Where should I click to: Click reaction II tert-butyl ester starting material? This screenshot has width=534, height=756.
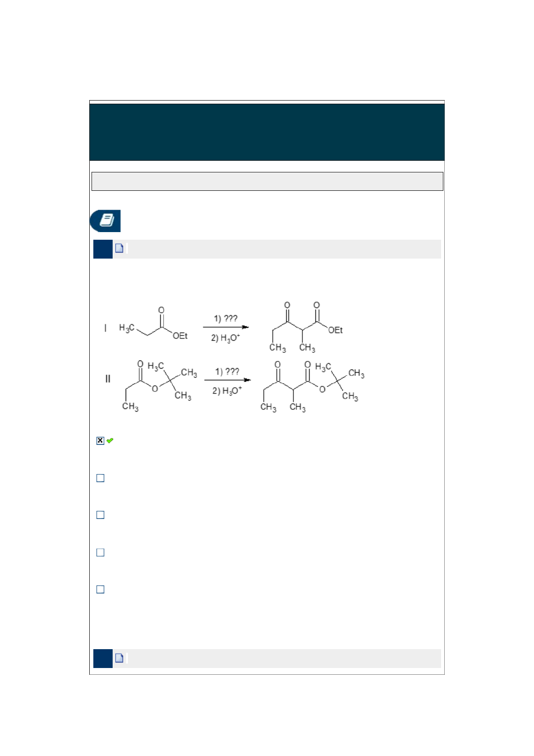[157, 385]
